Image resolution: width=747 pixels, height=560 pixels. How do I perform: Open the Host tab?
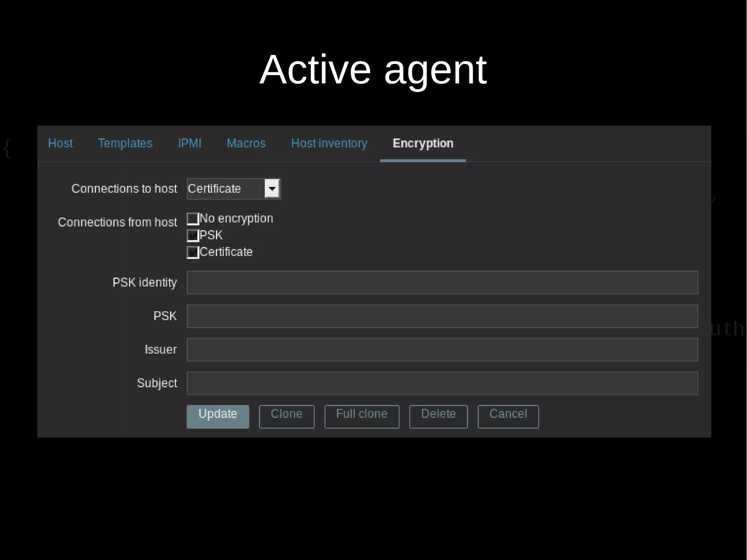(60, 143)
